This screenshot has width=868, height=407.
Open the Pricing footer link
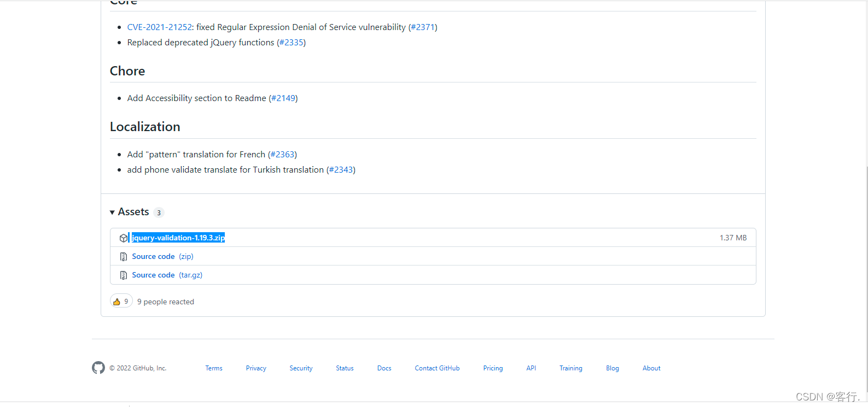(493, 368)
